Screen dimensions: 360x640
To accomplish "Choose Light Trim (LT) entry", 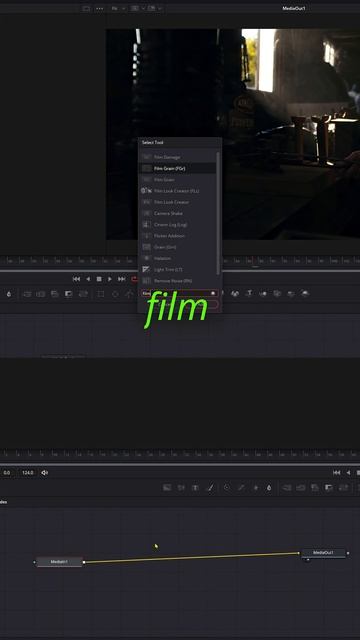I will point(178,269).
